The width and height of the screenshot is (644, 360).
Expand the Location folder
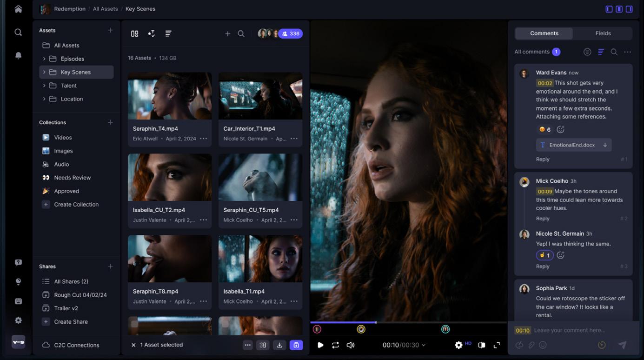(44, 99)
